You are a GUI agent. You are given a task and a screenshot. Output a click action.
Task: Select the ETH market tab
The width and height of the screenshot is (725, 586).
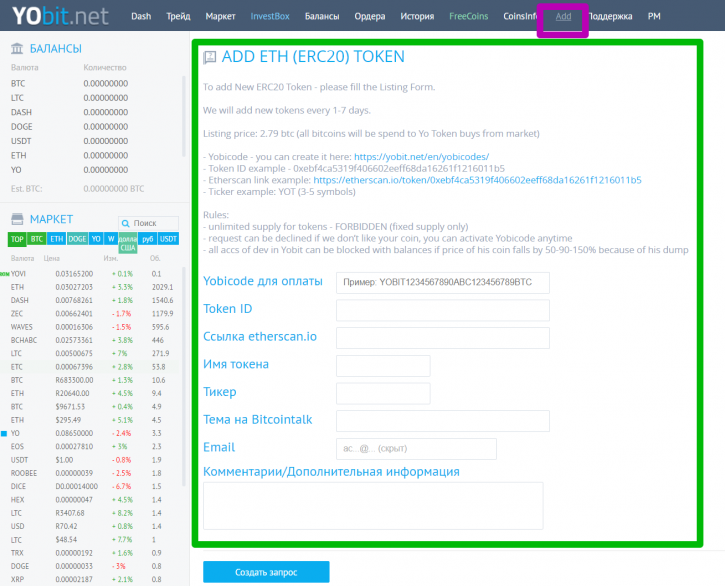tap(56, 239)
